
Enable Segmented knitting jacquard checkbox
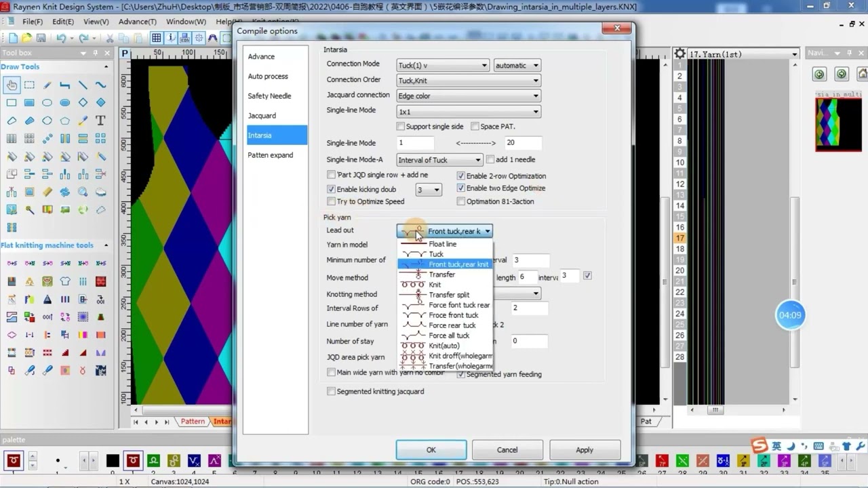pyautogui.click(x=331, y=391)
